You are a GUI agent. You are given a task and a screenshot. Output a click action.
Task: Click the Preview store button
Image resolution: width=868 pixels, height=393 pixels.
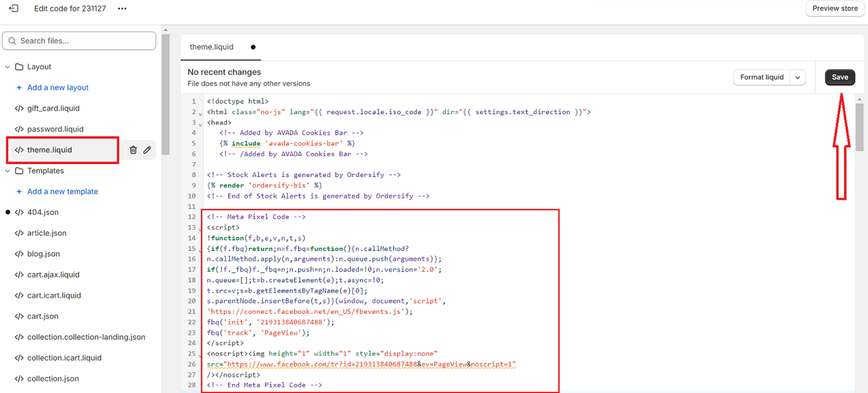pos(835,8)
